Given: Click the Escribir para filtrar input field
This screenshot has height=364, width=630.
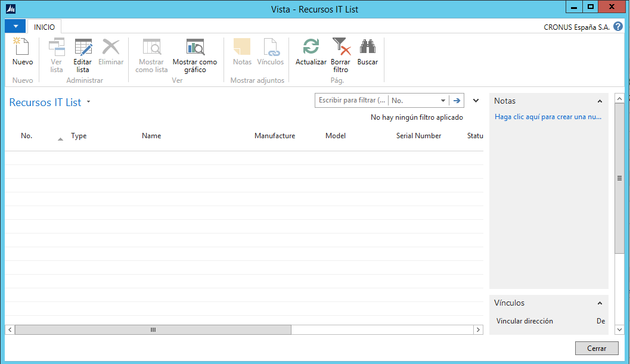Looking at the screenshot, I should [x=352, y=101].
